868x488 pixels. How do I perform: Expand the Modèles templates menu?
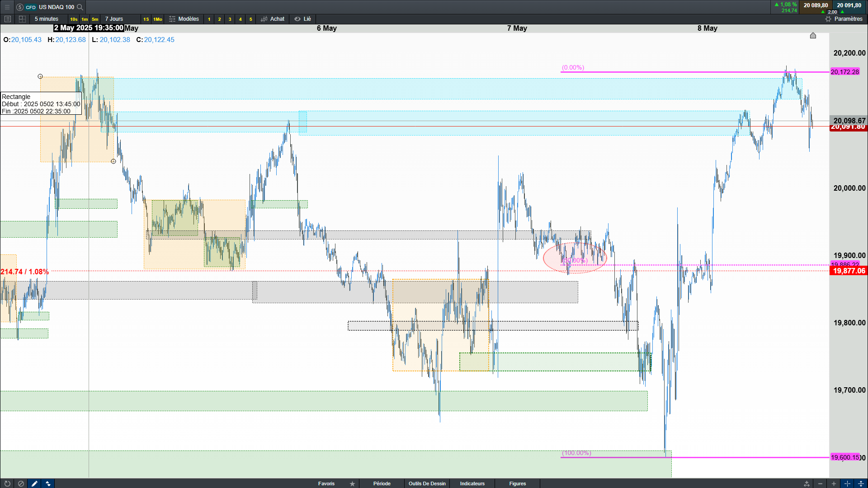coord(184,19)
